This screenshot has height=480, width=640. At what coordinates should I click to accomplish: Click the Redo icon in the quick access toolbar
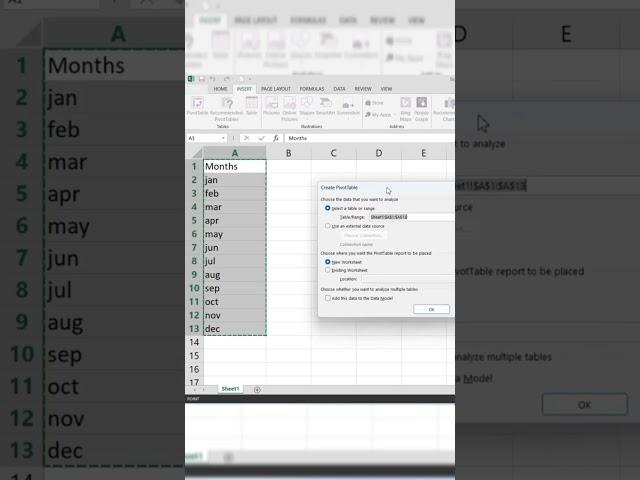point(227,79)
